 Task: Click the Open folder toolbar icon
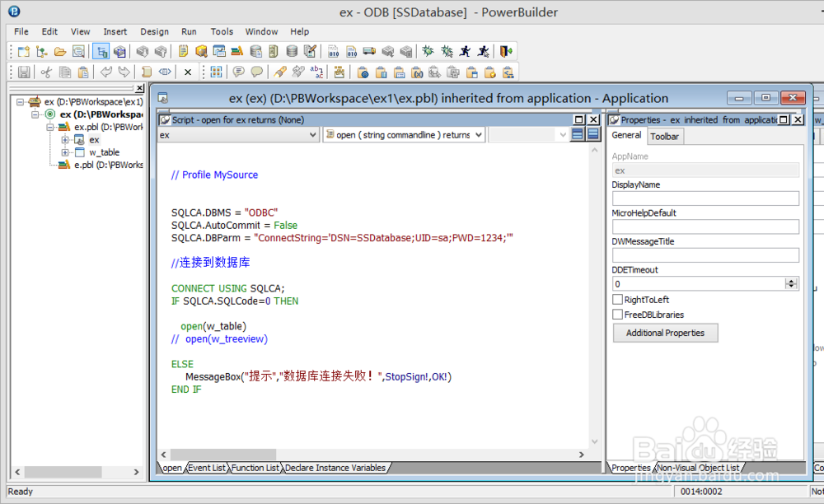point(60,51)
